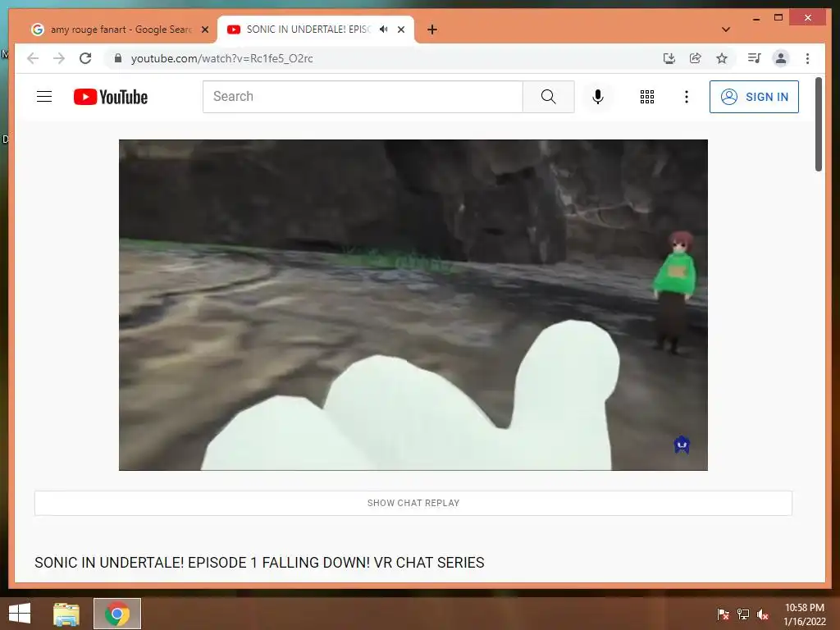Open the taskbar clock showing 10:58 PM
Image resolution: width=840 pixels, height=630 pixels.
(x=804, y=614)
